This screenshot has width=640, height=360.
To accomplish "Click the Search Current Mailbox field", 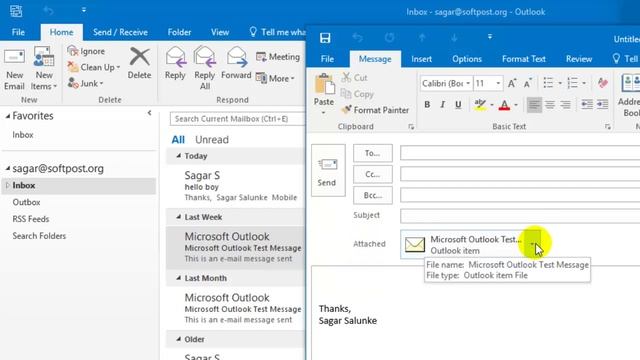I will click(238, 119).
